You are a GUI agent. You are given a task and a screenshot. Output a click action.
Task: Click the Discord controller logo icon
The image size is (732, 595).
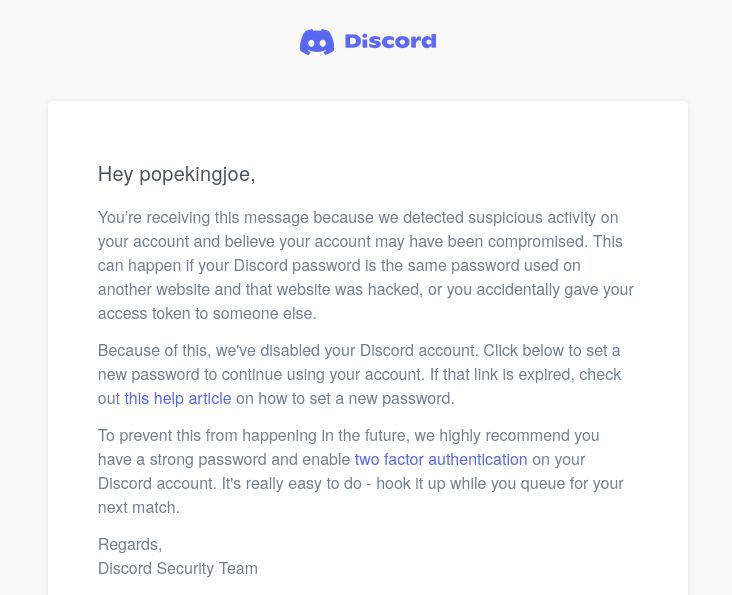[317, 42]
